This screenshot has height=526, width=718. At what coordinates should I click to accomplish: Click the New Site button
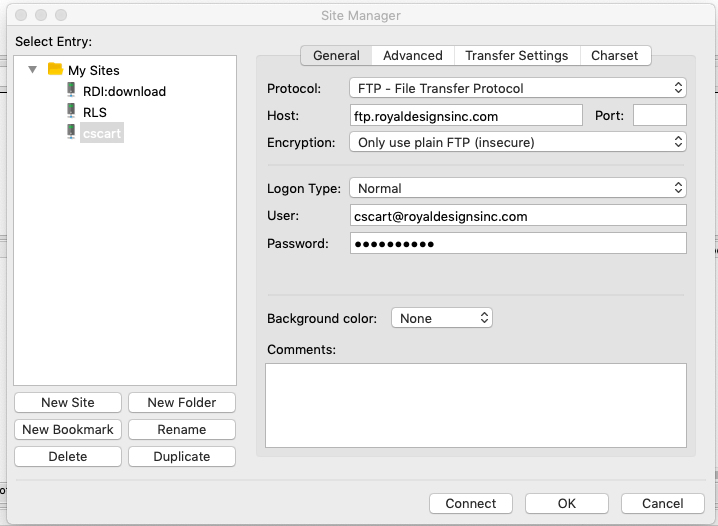coord(68,402)
